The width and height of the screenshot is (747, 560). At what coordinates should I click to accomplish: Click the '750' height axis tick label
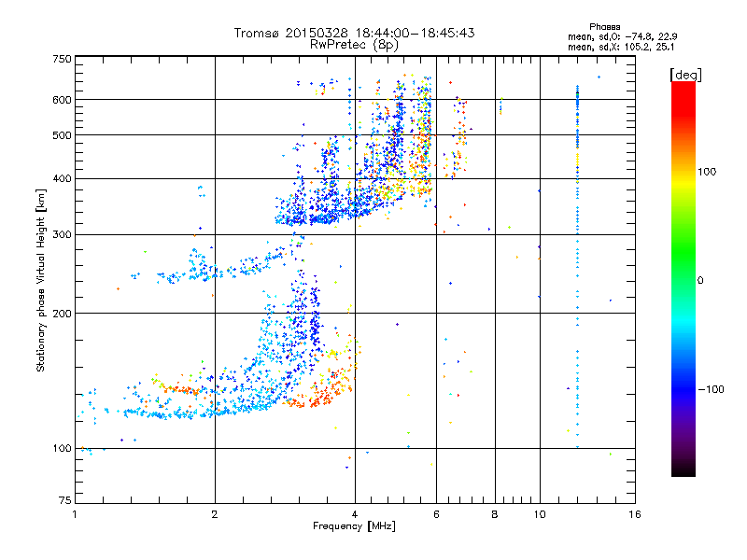(63, 59)
